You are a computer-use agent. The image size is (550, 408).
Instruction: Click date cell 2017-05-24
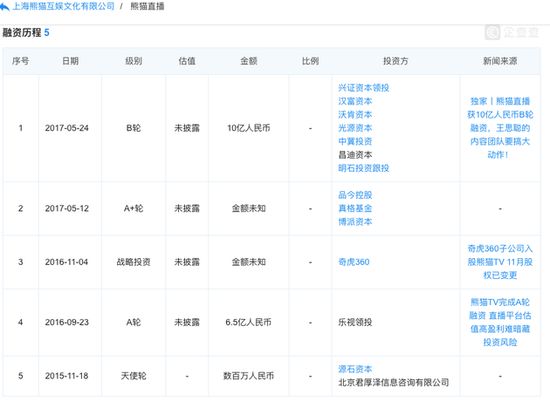pyautogui.click(x=67, y=128)
